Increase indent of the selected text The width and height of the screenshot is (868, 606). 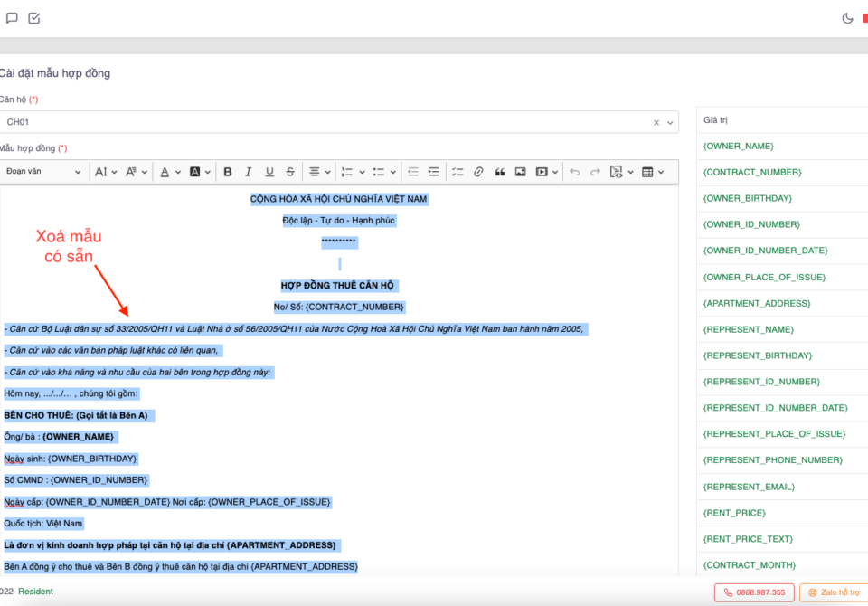coord(434,172)
